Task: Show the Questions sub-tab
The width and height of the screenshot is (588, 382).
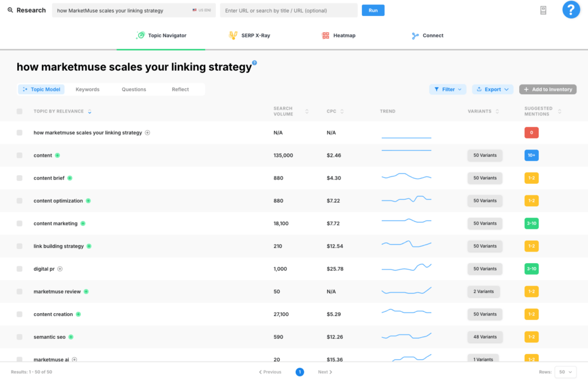Action: pos(134,89)
